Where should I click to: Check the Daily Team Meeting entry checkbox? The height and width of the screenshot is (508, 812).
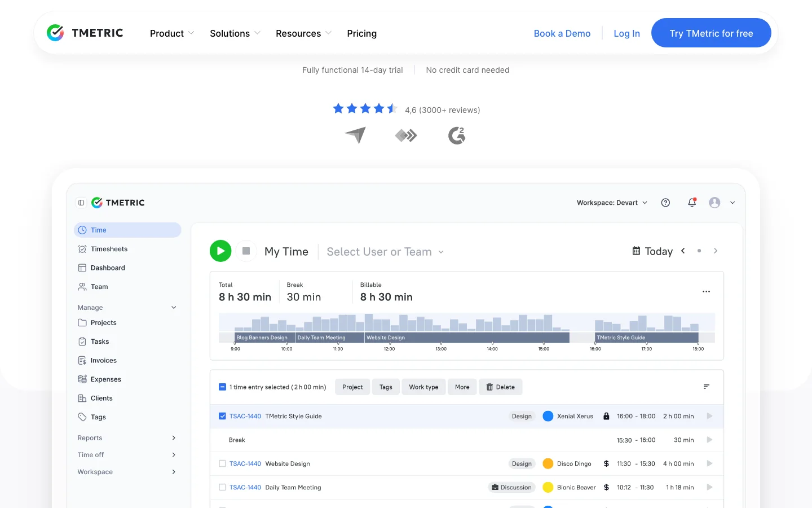(222, 488)
